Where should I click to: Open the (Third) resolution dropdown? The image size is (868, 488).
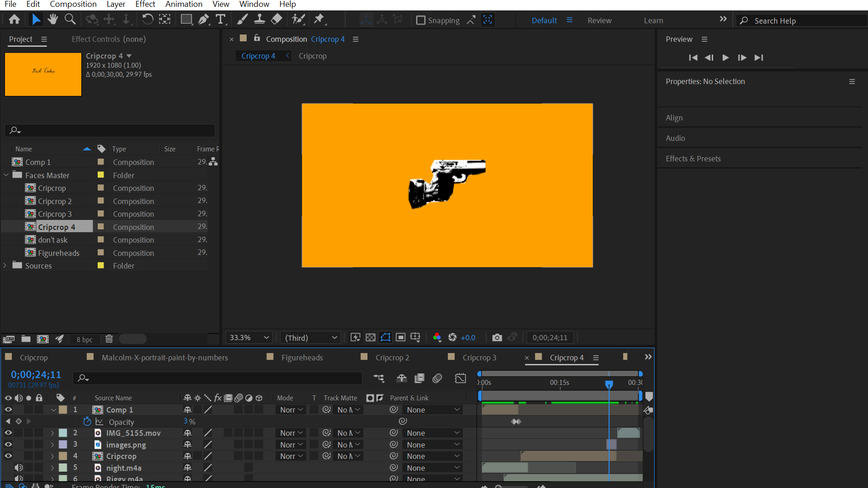(311, 338)
